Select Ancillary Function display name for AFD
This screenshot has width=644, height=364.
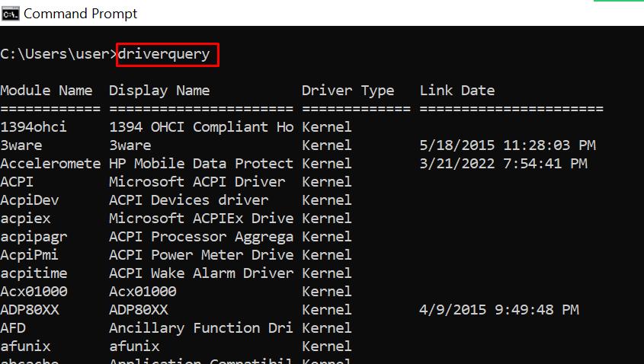pyautogui.click(x=201, y=328)
